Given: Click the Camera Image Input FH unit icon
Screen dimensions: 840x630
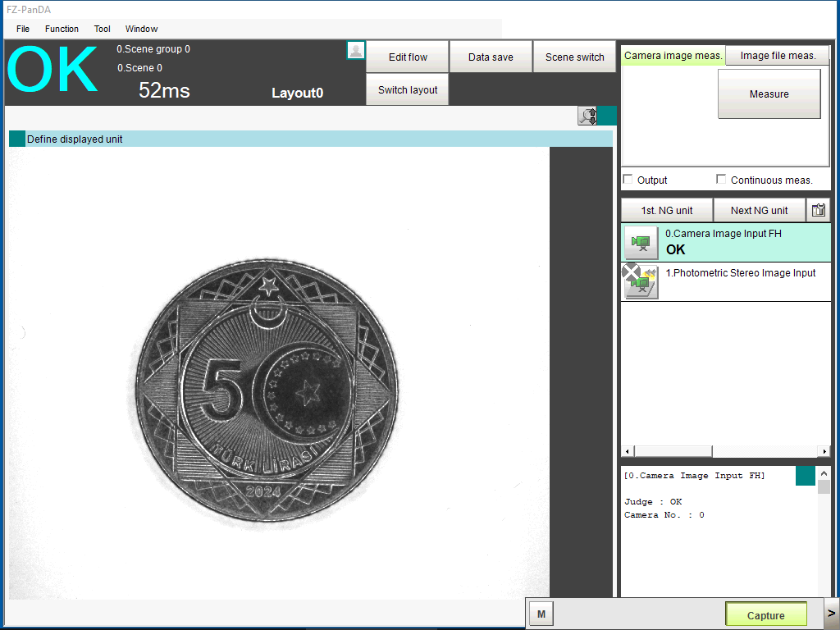Looking at the screenshot, I should click(641, 242).
